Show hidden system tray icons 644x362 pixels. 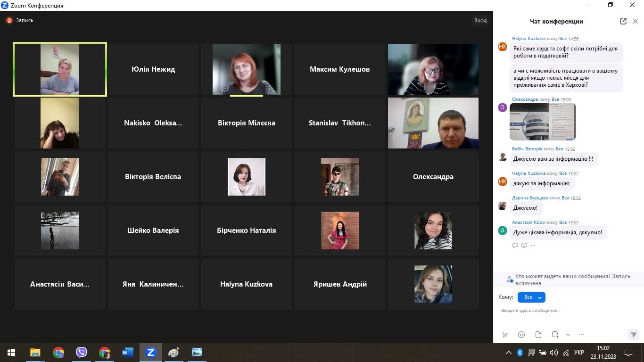[x=508, y=353]
